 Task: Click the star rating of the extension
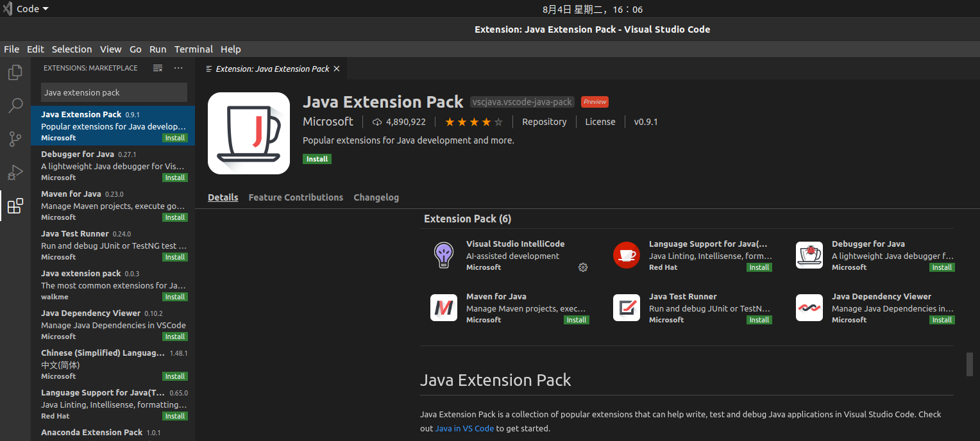[x=474, y=122]
